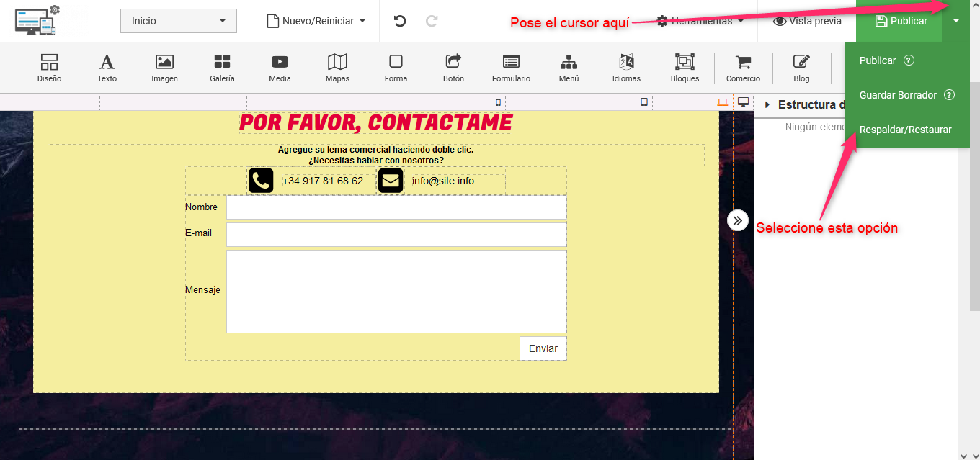
Task: Choose Guardar Borrador menu option
Action: pyautogui.click(x=898, y=95)
